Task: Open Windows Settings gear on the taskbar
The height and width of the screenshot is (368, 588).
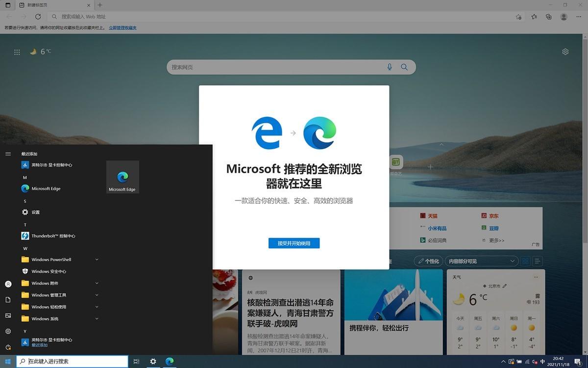Action: [x=153, y=362]
